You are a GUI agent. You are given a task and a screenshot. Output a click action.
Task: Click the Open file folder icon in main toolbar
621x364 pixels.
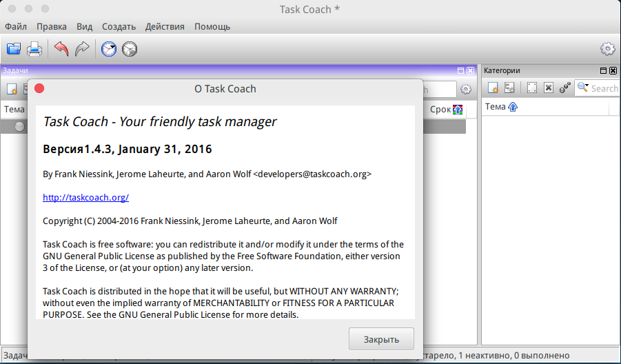click(14, 49)
